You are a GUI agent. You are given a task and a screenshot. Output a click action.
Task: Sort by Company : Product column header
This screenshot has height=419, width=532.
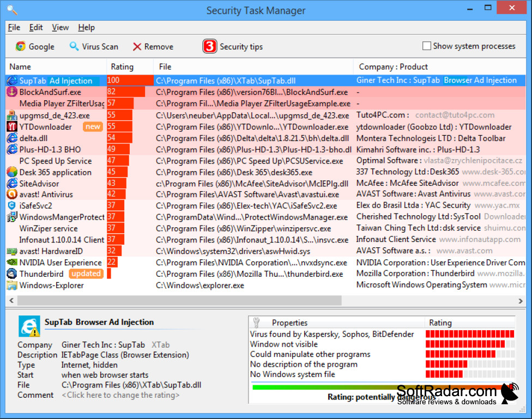(440, 66)
